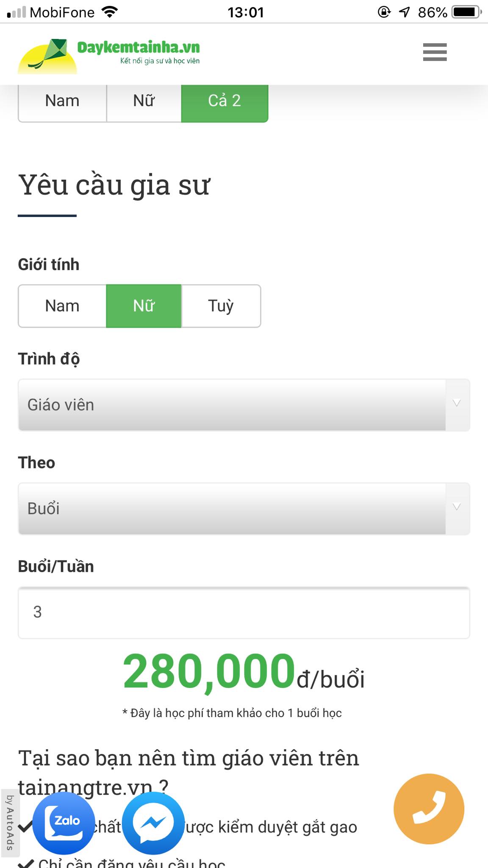This screenshot has width=488, height=868.
Task: Select green Nữ under Giới tính
Action: pyautogui.click(x=144, y=306)
